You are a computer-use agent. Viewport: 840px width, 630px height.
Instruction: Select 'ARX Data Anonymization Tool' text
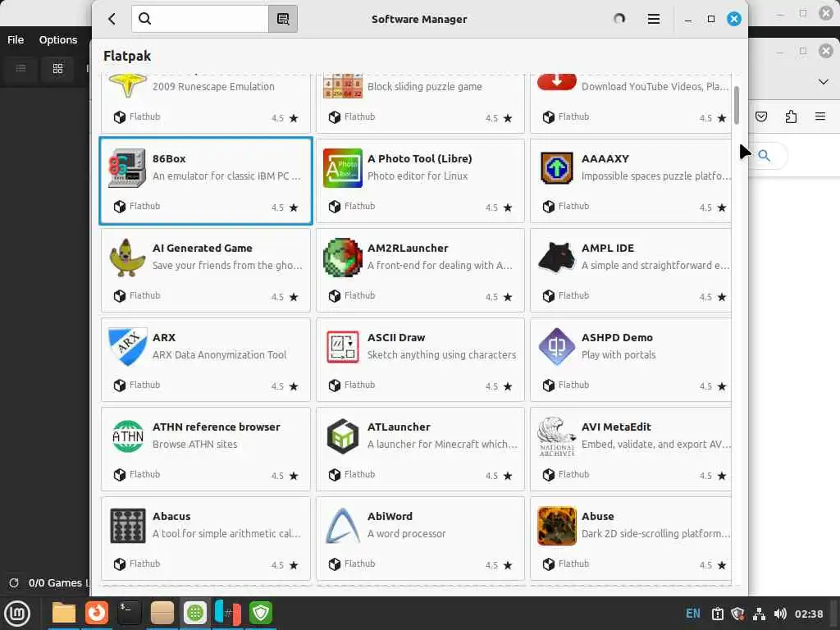click(x=219, y=354)
